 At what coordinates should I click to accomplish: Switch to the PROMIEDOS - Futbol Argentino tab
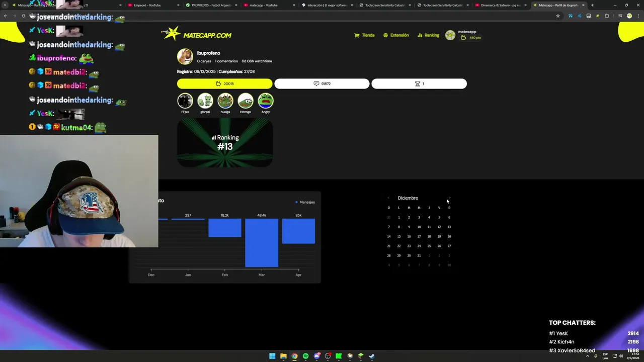pos(211,5)
